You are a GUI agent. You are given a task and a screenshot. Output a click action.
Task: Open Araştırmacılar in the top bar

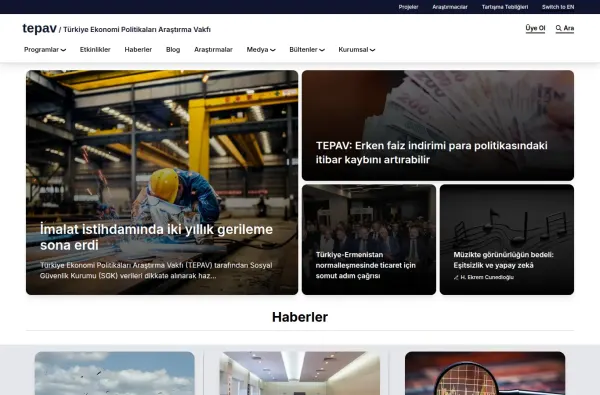point(450,7)
